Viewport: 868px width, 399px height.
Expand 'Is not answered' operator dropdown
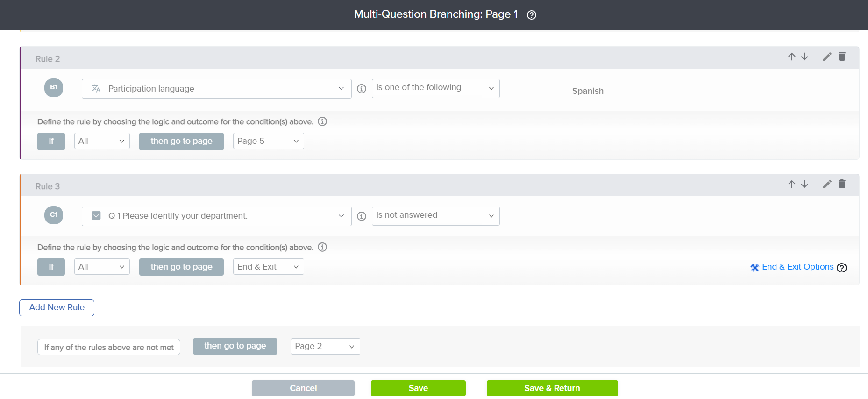(x=435, y=216)
